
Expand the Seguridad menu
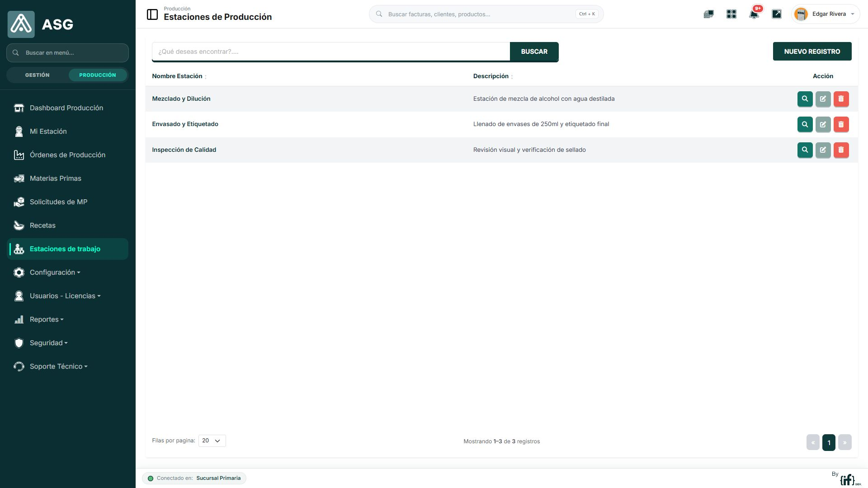(x=68, y=343)
